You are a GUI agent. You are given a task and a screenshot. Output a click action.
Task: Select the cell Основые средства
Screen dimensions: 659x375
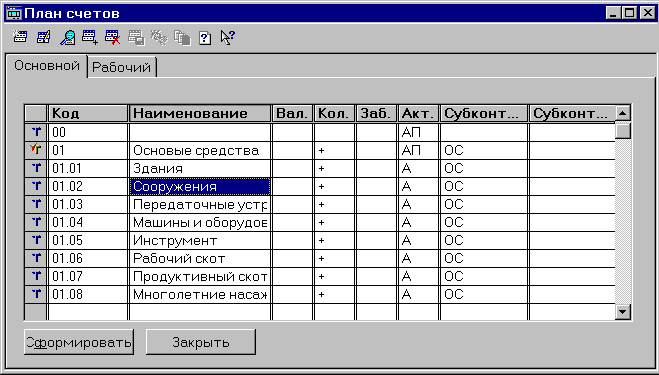click(200, 150)
